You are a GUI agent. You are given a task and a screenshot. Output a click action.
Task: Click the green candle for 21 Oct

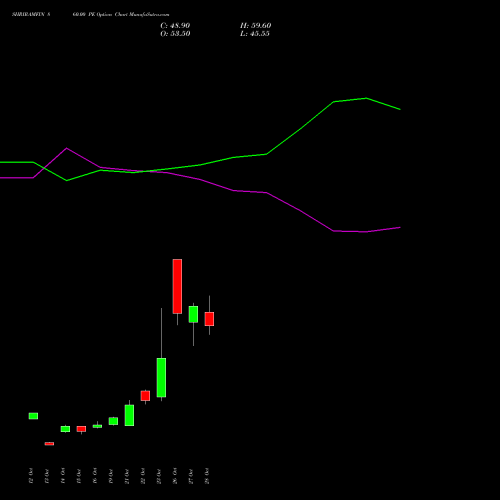[x=129, y=415]
